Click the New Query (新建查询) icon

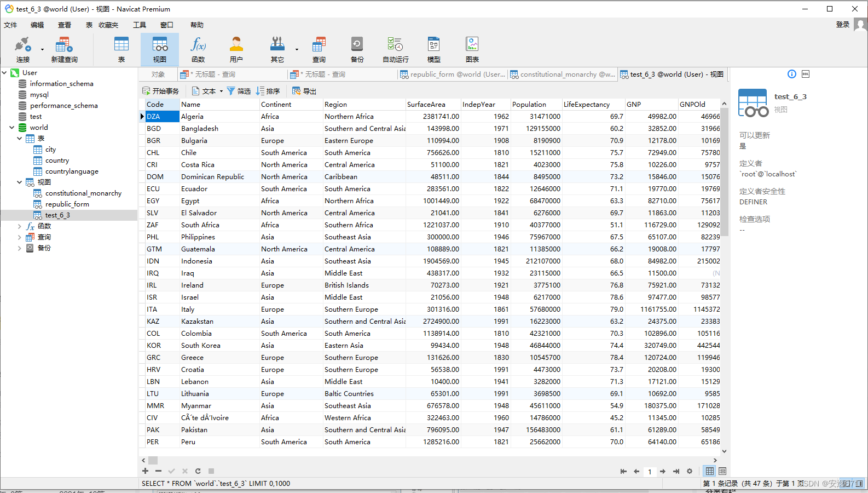tap(64, 49)
